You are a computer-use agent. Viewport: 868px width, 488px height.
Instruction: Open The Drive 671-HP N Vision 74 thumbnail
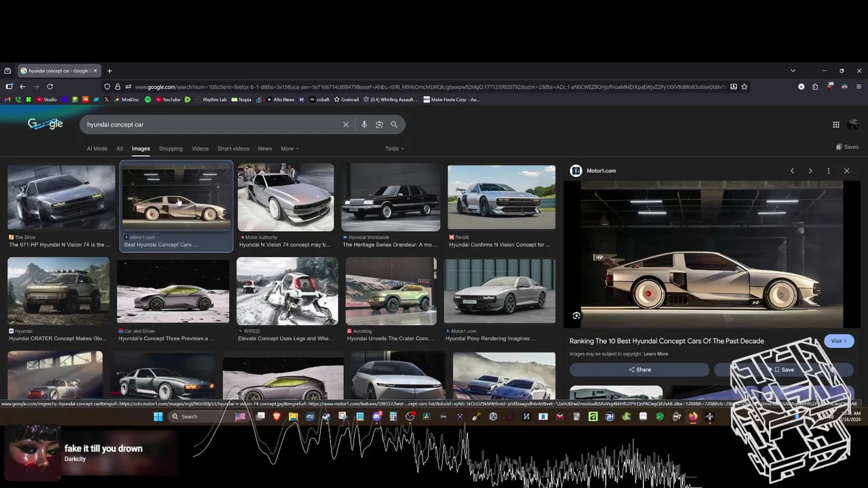tap(61, 197)
